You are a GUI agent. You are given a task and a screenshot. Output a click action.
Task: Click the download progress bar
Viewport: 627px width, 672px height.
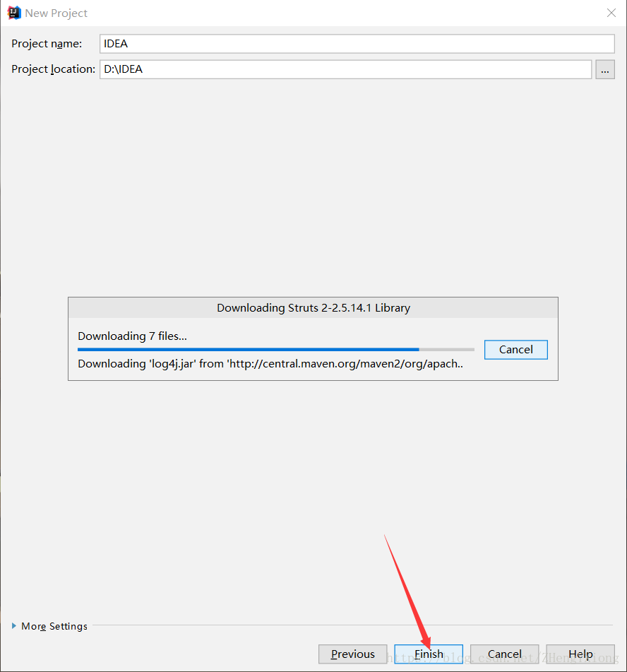(x=276, y=350)
